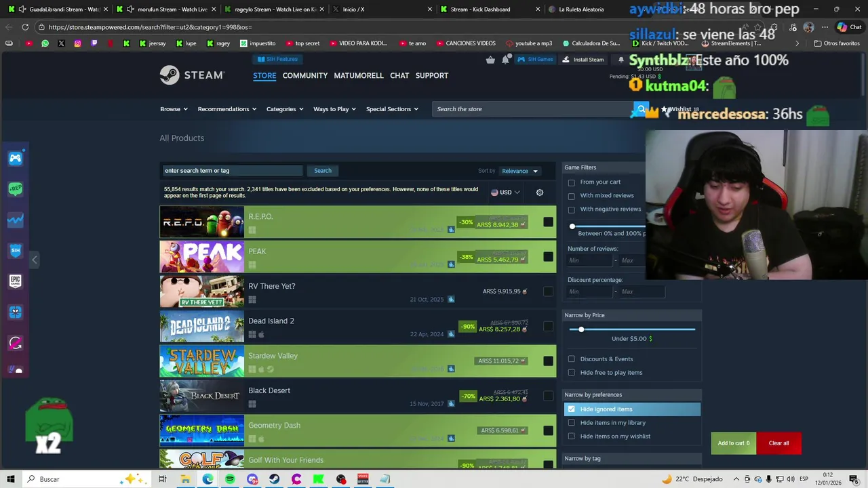Open the Sort by Relevance dropdown
Screen dimensions: 868x488
click(519, 171)
